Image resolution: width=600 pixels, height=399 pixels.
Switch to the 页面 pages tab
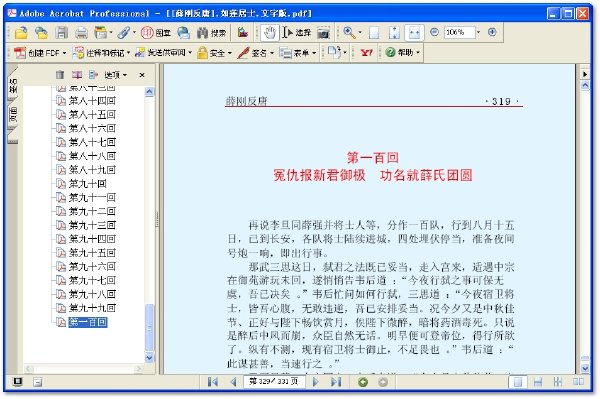[13, 114]
